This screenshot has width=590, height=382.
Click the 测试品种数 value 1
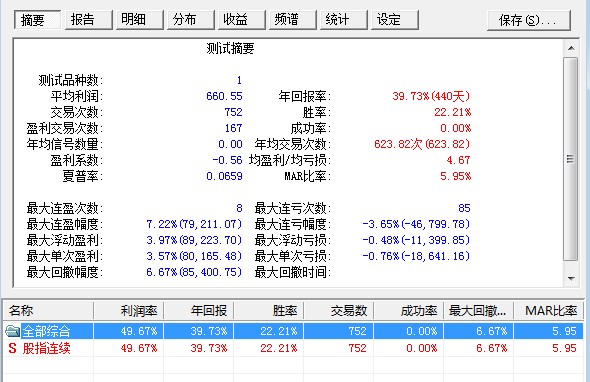pos(239,80)
